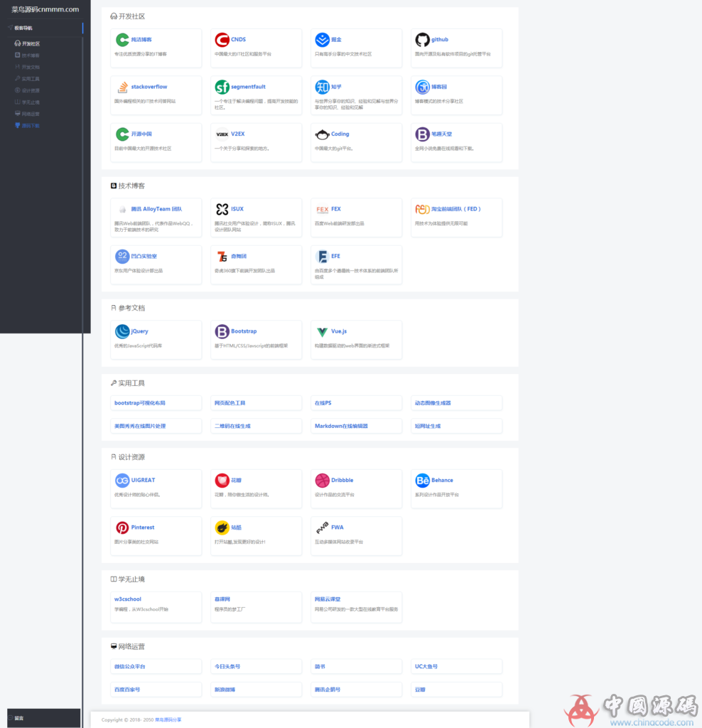Image resolution: width=702 pixels, height=728 pixels.
Task: Open the 知乎 card icon
Action: pos(322,87)
